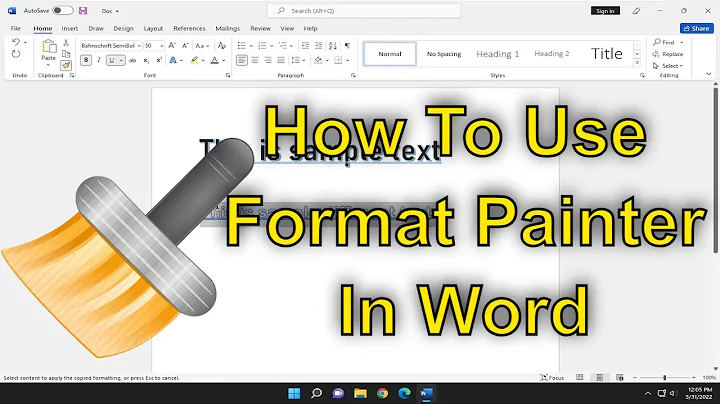Increase paragraph indent
Viewport: 720px width, 404px height.
pyautogui.click(x=319, y=45)
